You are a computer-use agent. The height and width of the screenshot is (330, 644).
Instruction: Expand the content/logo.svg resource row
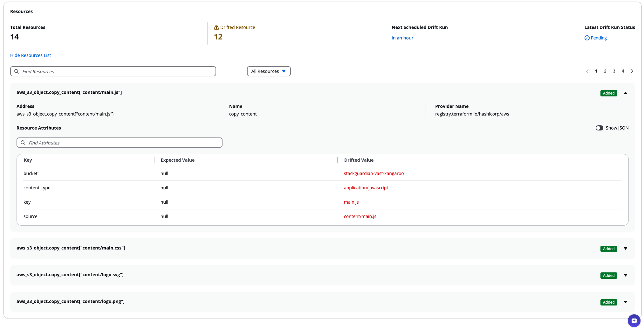(625, 275)
